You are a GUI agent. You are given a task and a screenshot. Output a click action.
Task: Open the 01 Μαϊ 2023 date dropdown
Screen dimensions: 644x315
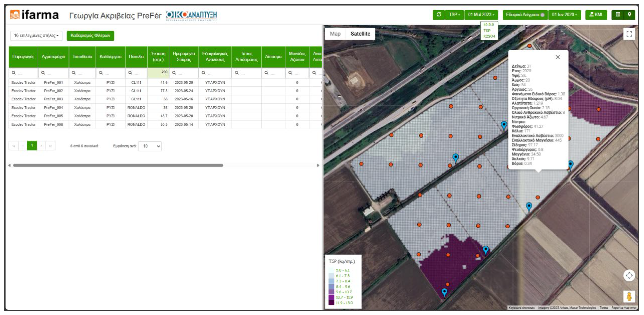(x=481, y=15)
